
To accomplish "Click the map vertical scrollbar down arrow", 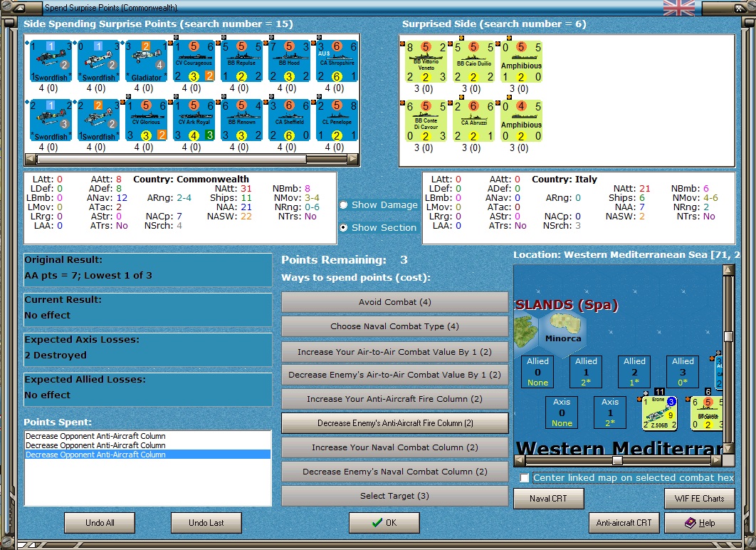I will 728,449.
